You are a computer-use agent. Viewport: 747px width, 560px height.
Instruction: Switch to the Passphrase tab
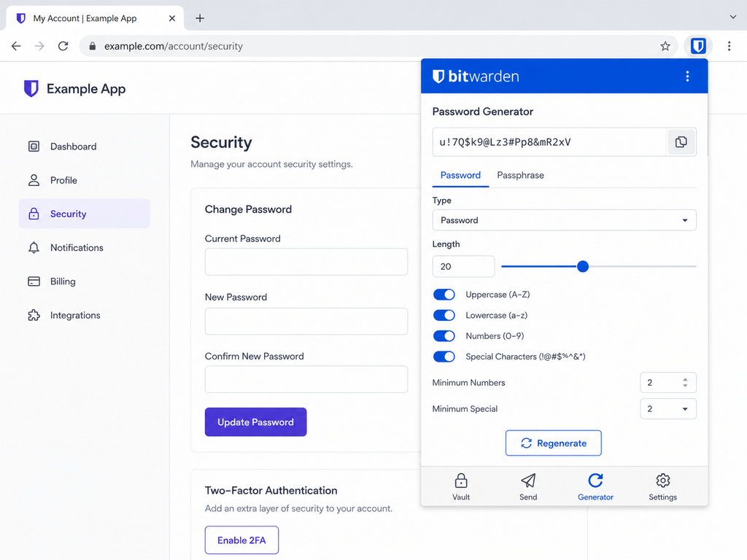point(520,175)
